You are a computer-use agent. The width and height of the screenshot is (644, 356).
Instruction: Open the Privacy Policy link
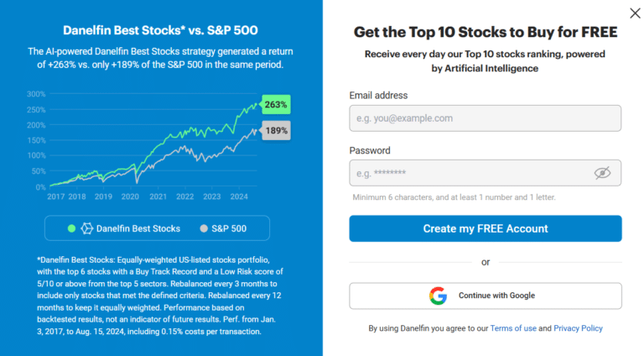(x=578, y=328)
